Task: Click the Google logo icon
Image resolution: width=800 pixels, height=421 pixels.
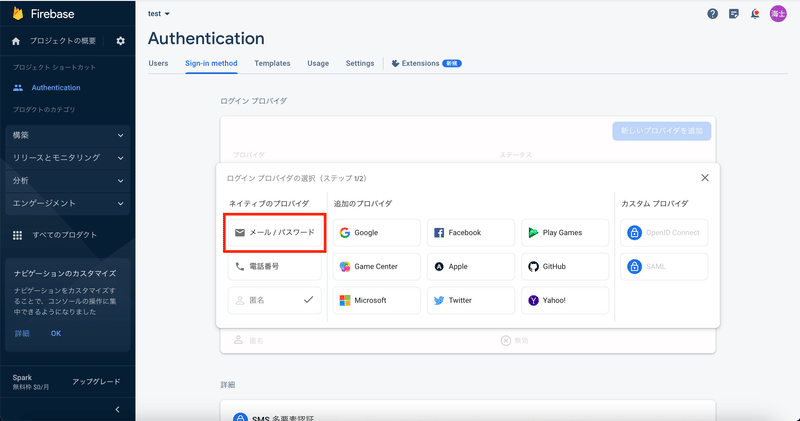Action: click(x=345, y=233)
